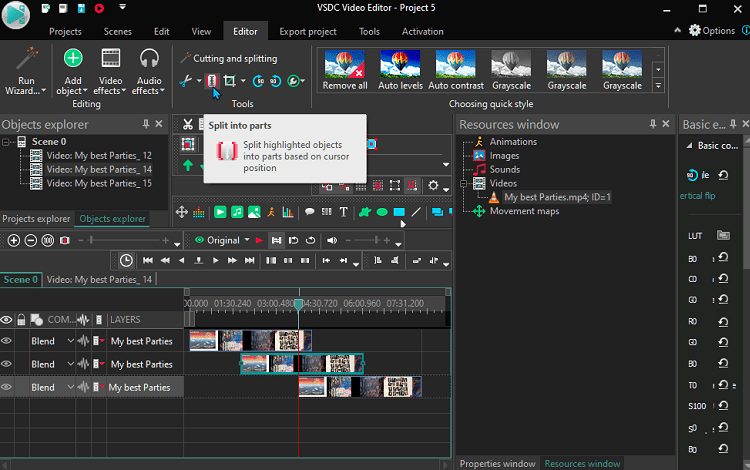Click the play button in playback toolbar

(215, 261)
